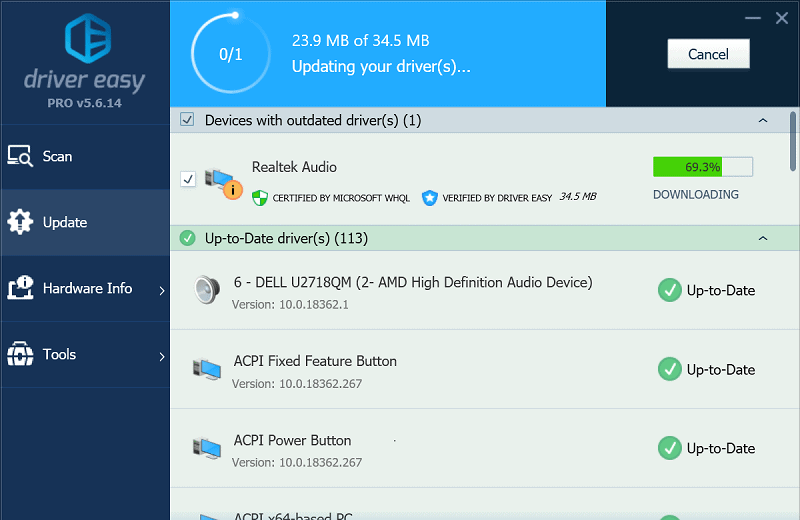Open the Hardware Info menu item
Image resolution: width=800 pixels, height=520 pixels.
click(85, 288)
